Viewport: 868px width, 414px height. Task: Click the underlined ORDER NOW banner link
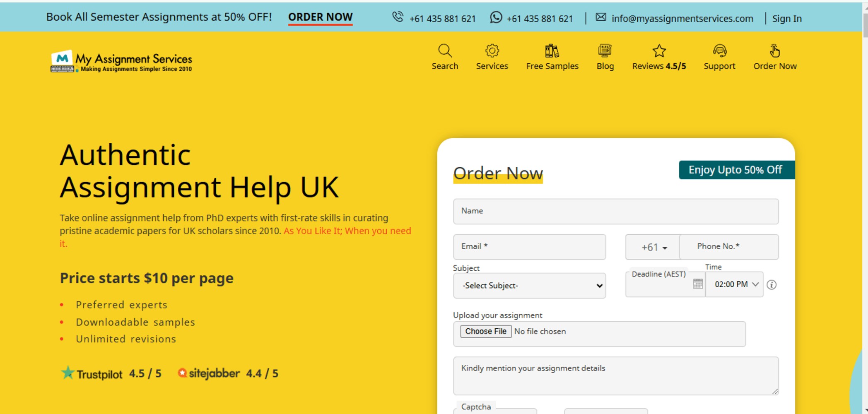[x=320, y=17]
